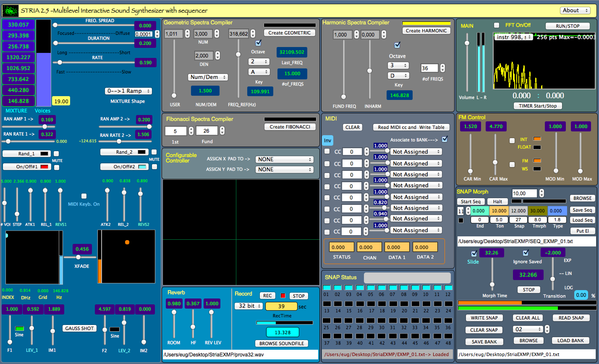This screenshot has width=599, height=364.
Task: Click the orange INT indicator in FM Control
Action: [537, 139]
